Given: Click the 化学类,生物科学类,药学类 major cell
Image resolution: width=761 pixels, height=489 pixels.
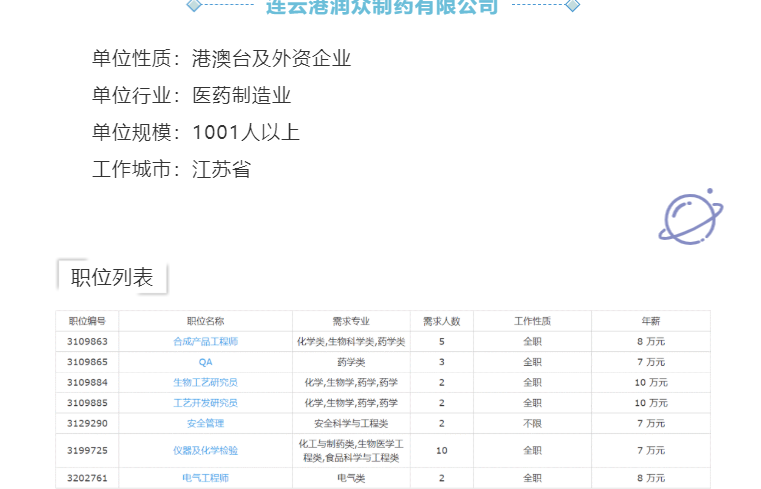Looking at the screenshot, I should tap(351, 342).
